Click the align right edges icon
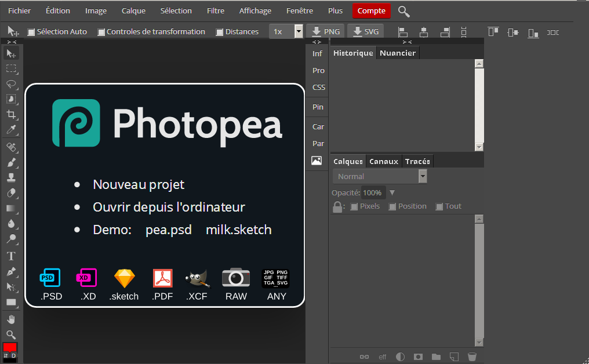Image resolution: width=589 pixels, height=364 pixels. (x=445, y=32)
